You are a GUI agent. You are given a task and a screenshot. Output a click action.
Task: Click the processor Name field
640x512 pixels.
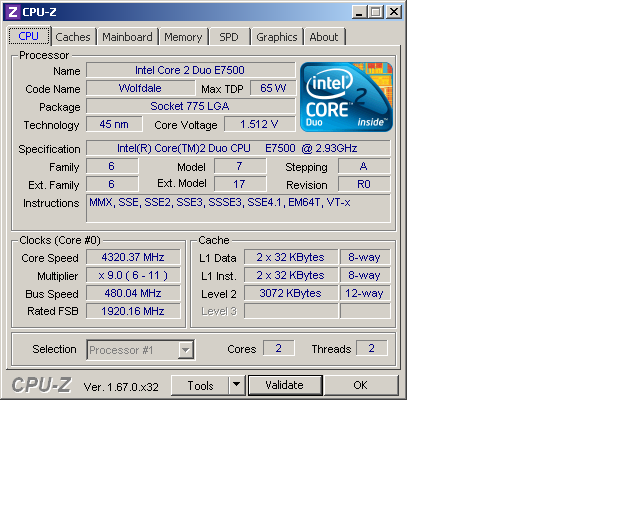[x=190, y=70]
